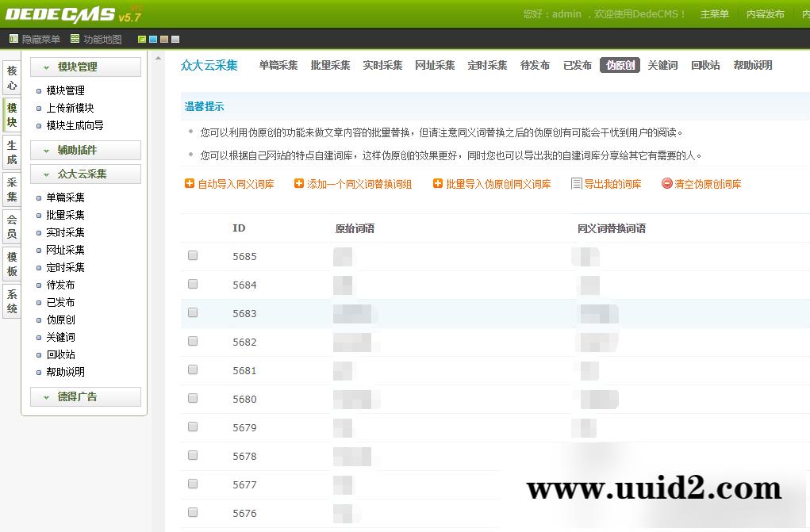Tick the checkbox for entry 5680

point(191,399)
